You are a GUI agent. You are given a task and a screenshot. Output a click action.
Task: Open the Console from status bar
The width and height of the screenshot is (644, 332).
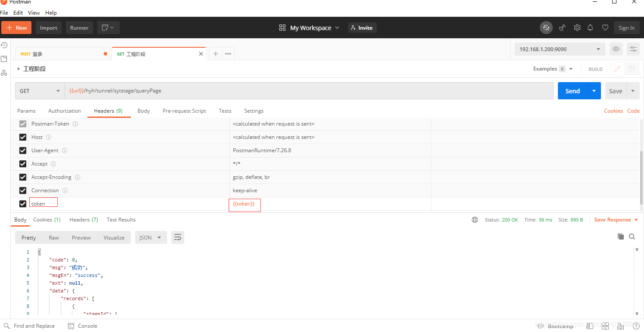click(83, 326)
